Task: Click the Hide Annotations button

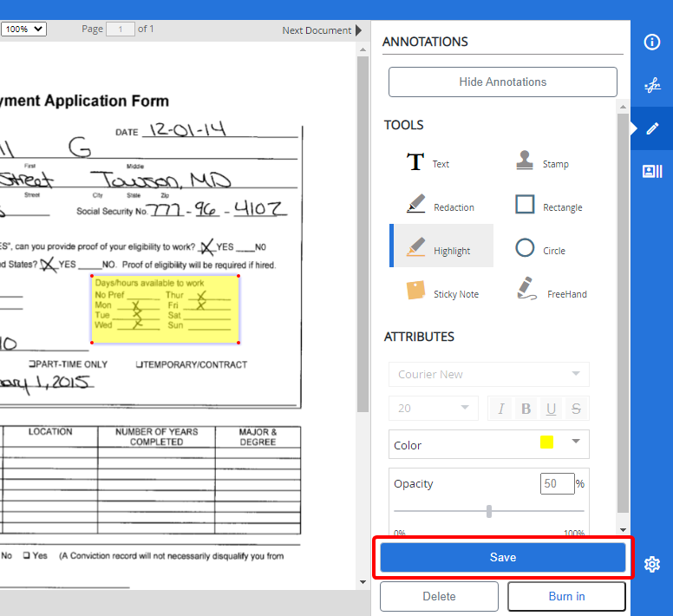Action: pos(502,82)
